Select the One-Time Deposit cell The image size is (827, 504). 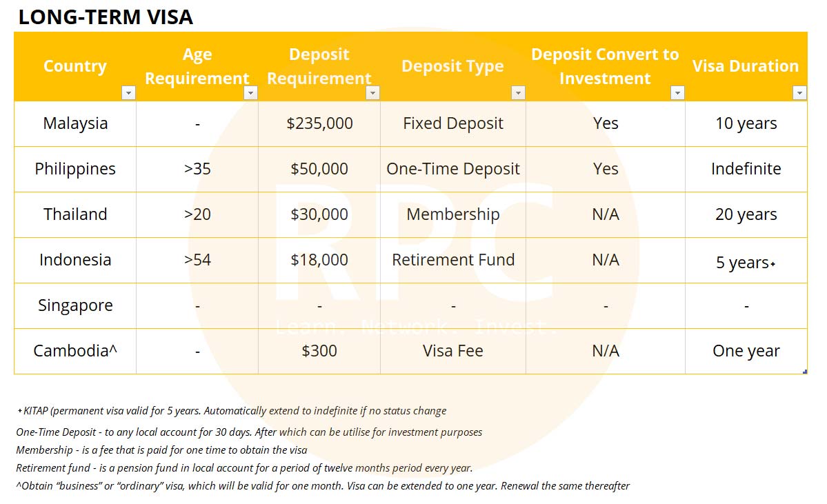452,169
